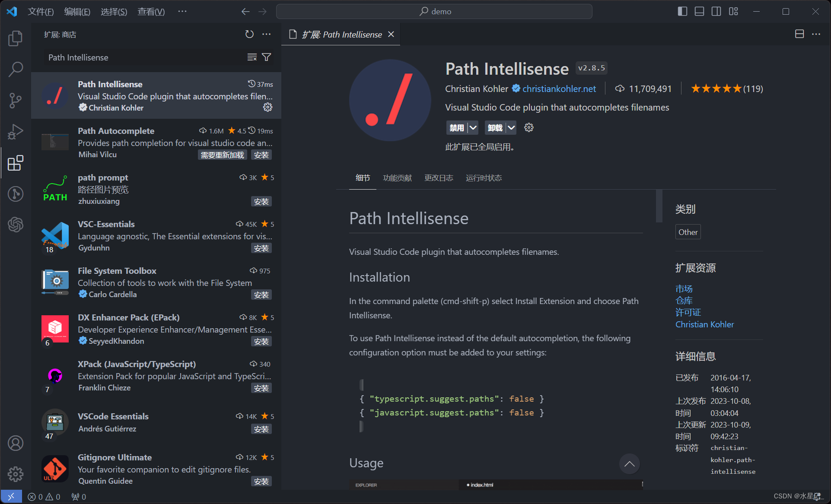The height and width of the screenshot is (504, 831).
Task: Open the Explorer view in activity bar
Action: 16,38
